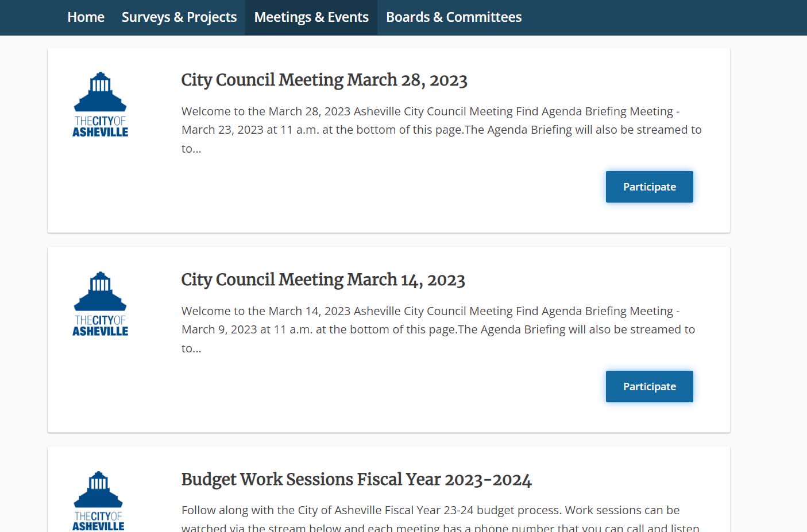Open the City Council Meeting March 14, 2023 title

click(323, 279)
